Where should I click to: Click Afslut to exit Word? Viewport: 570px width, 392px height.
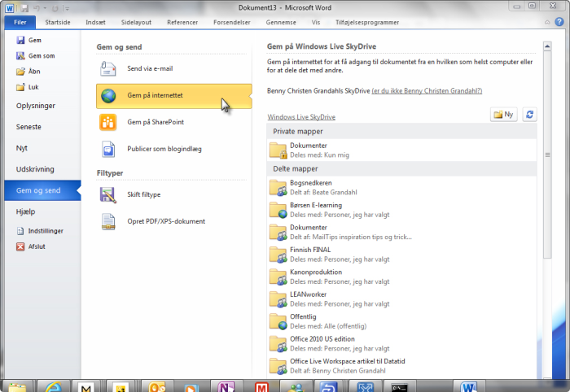31,246
